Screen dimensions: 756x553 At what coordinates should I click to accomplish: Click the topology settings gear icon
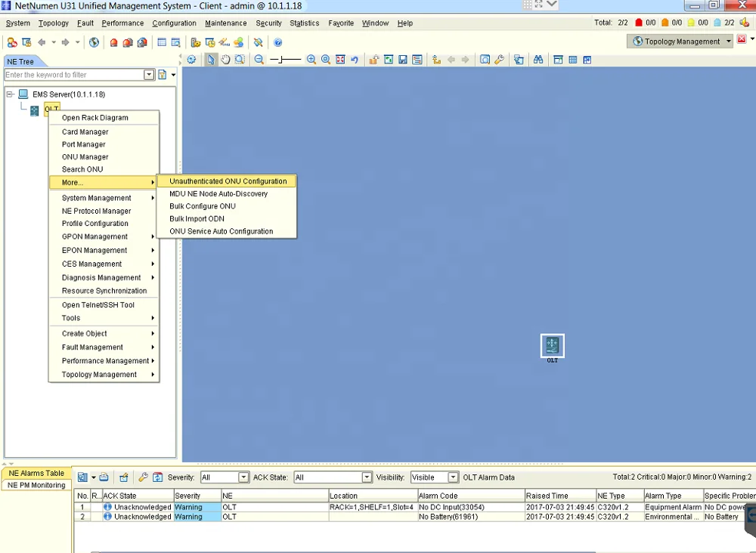pos(191,60)
